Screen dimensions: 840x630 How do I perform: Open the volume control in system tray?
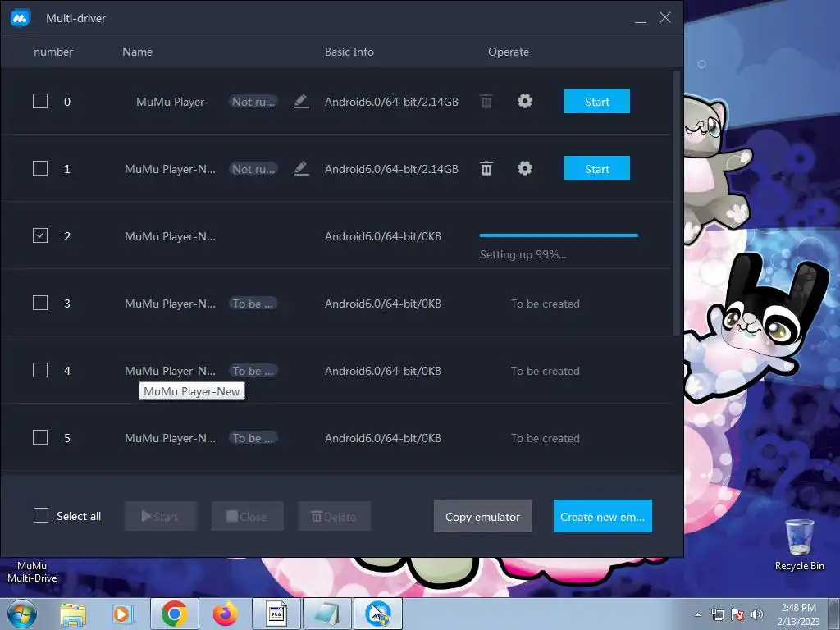757,614
